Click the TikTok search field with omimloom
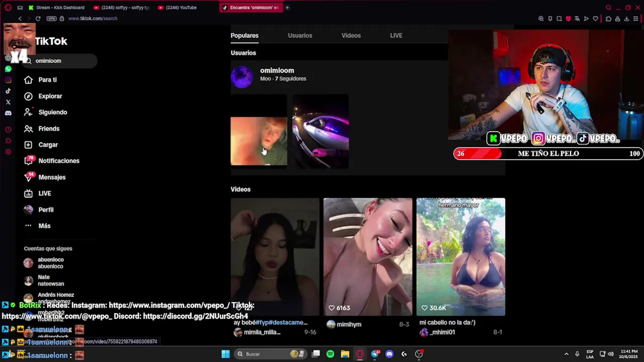644x362 pixels. pos(60,61)
